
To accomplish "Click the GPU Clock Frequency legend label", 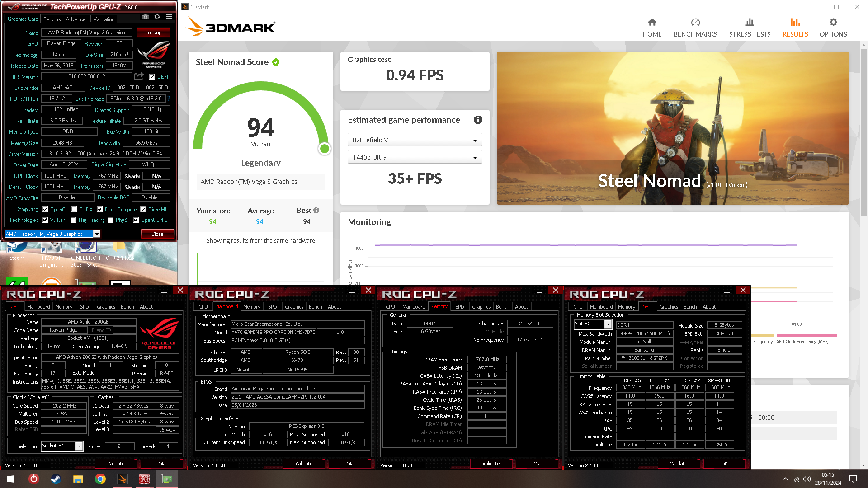I will click(x=802, y=342).
